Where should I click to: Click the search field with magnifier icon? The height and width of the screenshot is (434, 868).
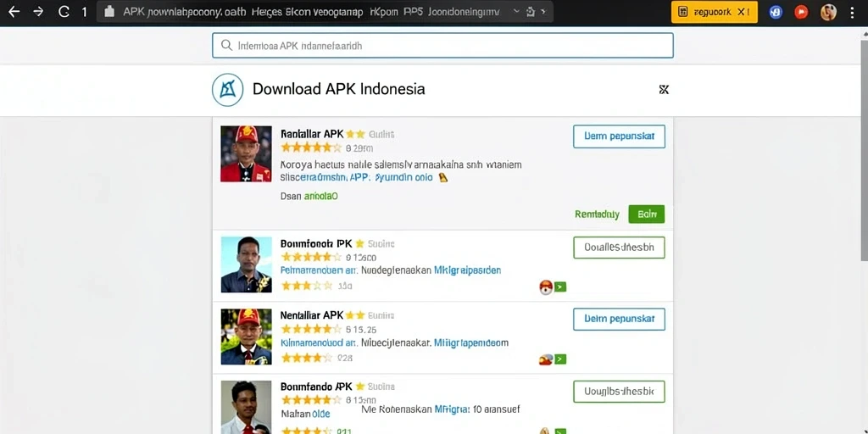pos(442,46)
